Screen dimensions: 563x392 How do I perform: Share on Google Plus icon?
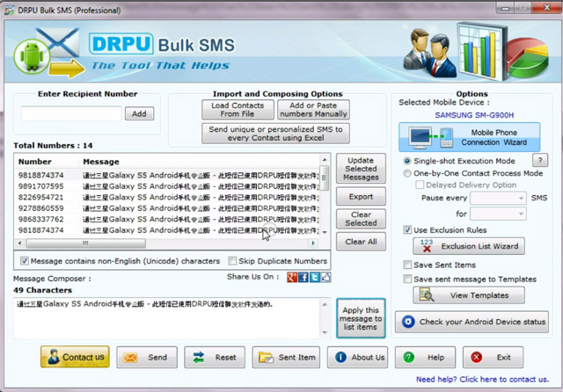[291, 277]
